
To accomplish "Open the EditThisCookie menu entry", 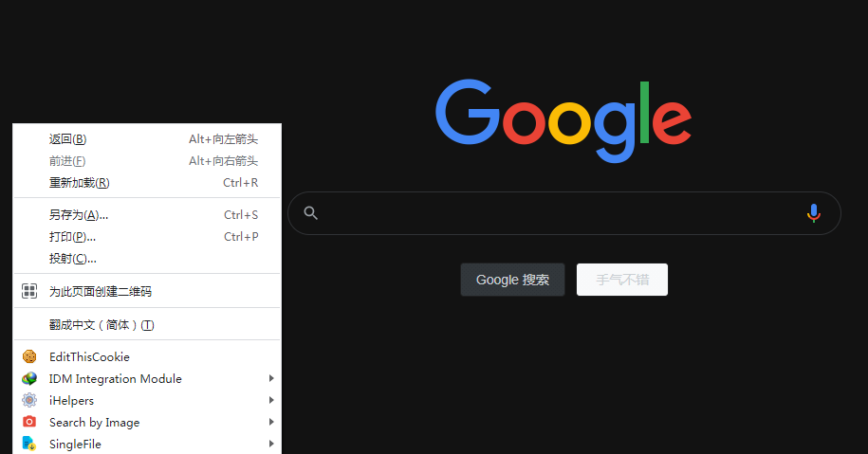I will 147,356.
